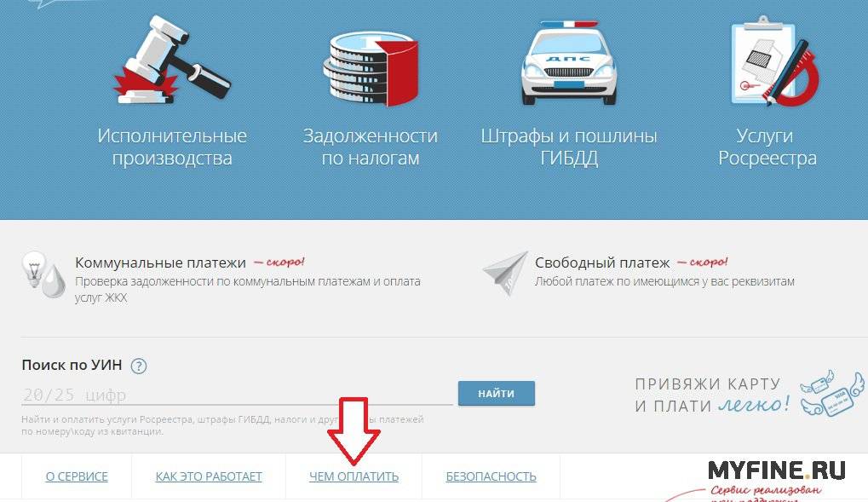Viewport: 868px width, 502px height.
Task: Click the coin stack tax debts icon
Action: pyautogui.click(x=371, y=68)
